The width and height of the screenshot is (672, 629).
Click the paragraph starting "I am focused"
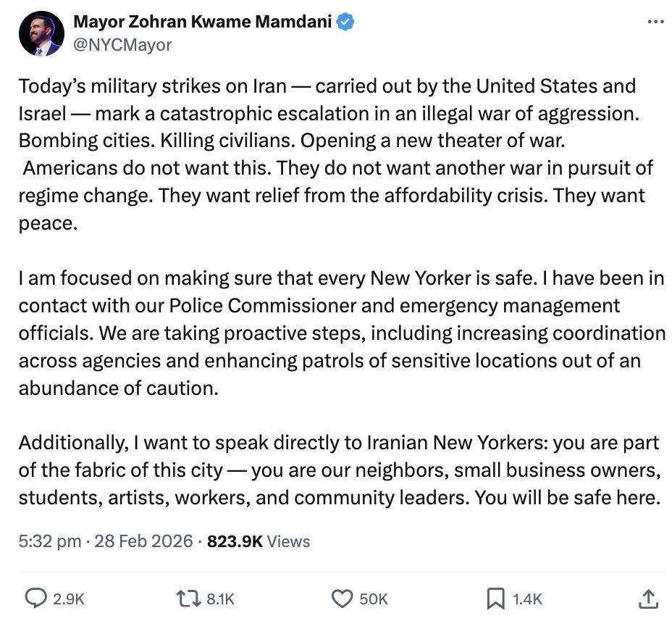tap(342, 333)
